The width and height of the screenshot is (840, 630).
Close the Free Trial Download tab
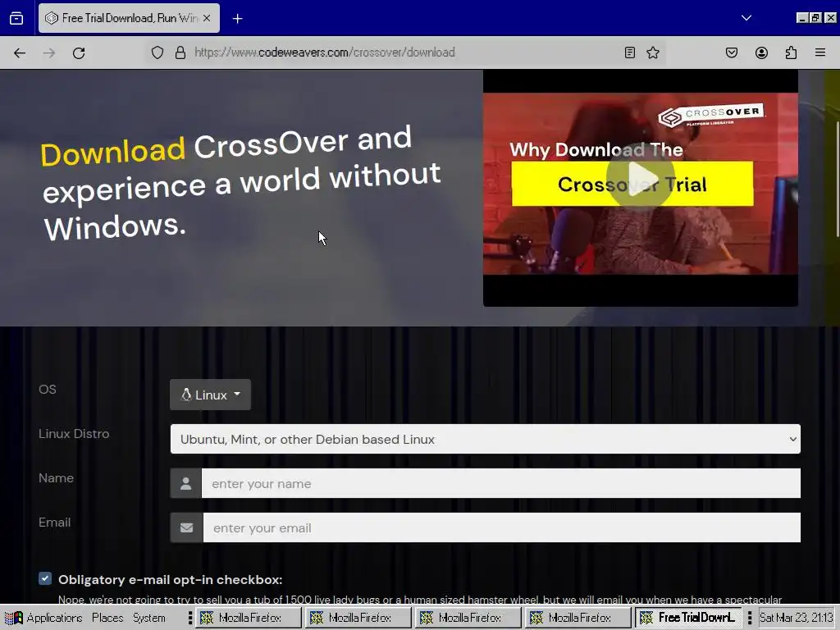[x=207, y=18]
